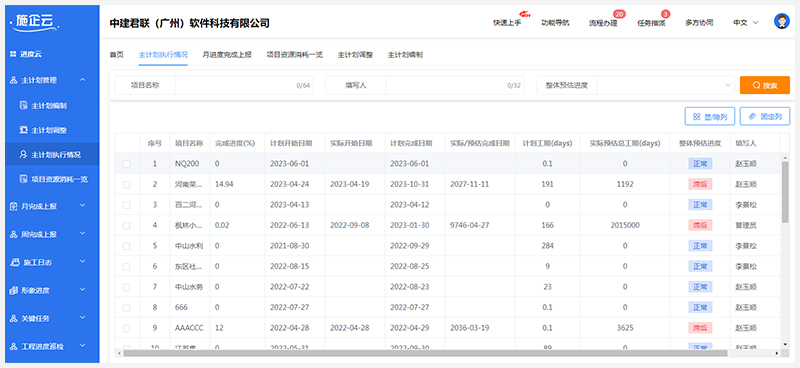This screenshot has height=368, width=800.
Task: Click the icon beside 主计划管理 in sidebar
Action: tap(14, 80)
